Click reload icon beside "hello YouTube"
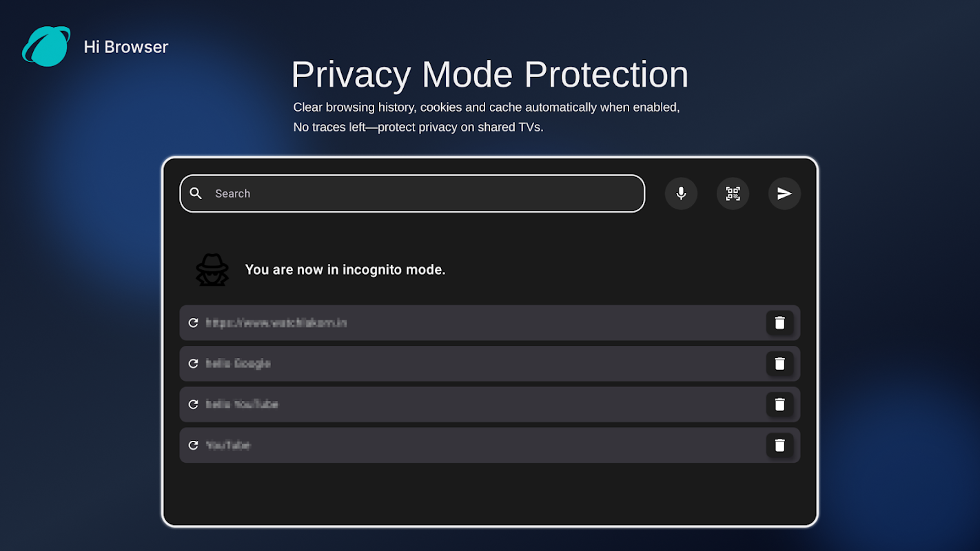The width and height of the screenshot is (980, 551). point(194,404)
